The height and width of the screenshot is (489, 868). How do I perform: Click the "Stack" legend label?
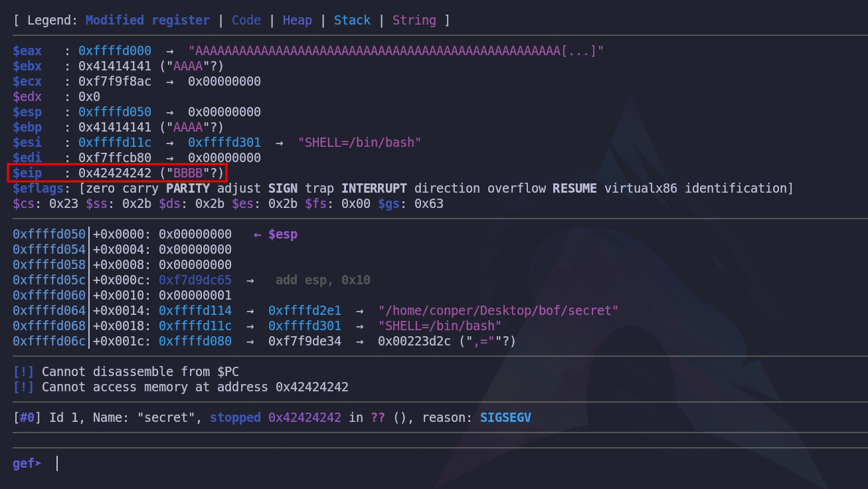352,20
